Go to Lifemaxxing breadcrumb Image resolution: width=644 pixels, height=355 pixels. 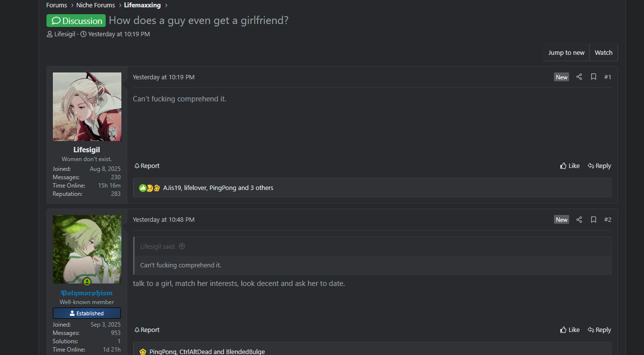(x=142, y=5)
